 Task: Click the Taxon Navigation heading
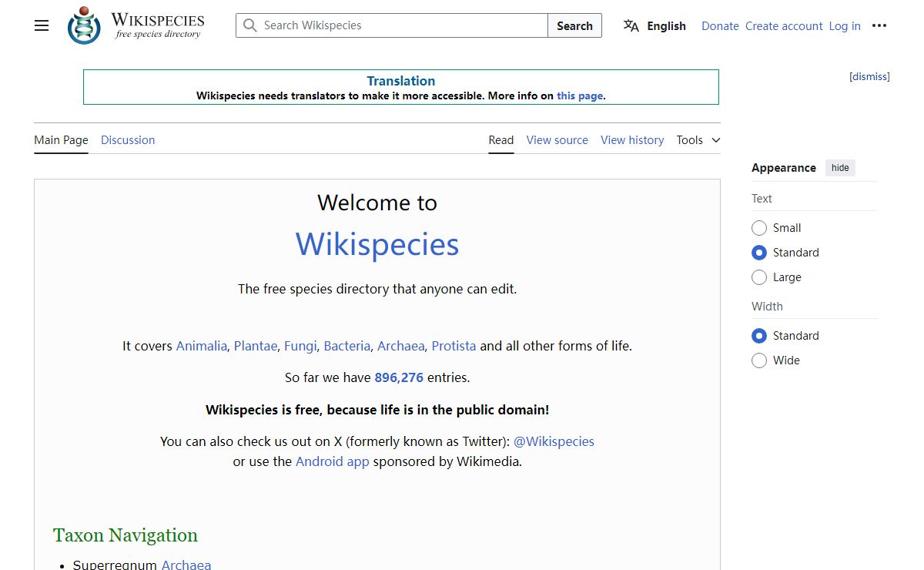tap(126, 535)
